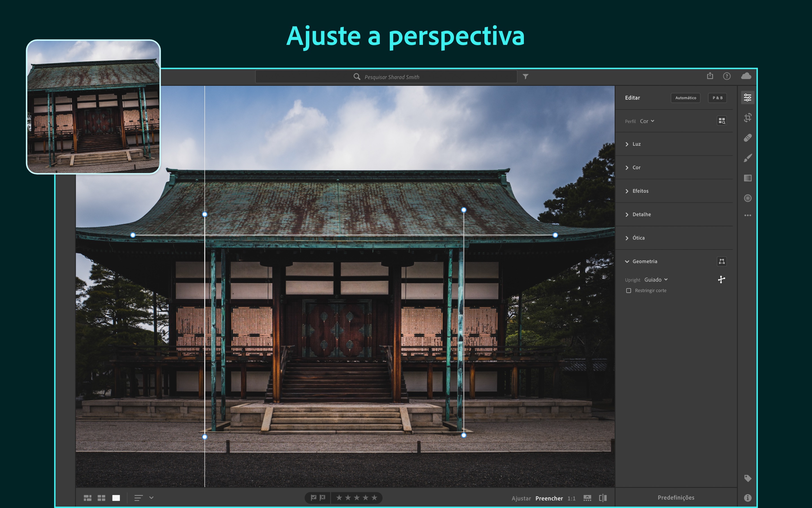This screenshot has width=812, height=508.
Task: Set rating to three stars
Action: click(x=357, y=498)
